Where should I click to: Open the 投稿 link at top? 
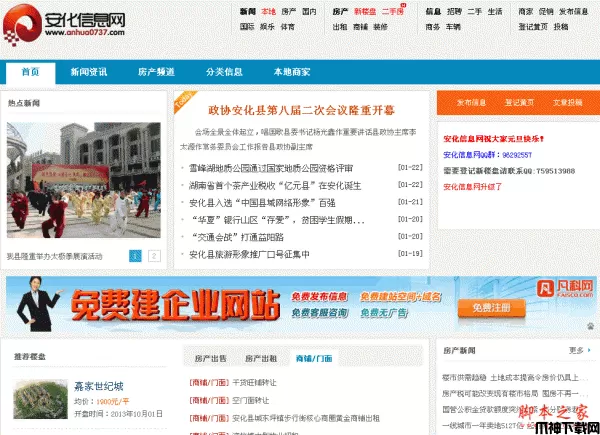(x=561, y=27)
